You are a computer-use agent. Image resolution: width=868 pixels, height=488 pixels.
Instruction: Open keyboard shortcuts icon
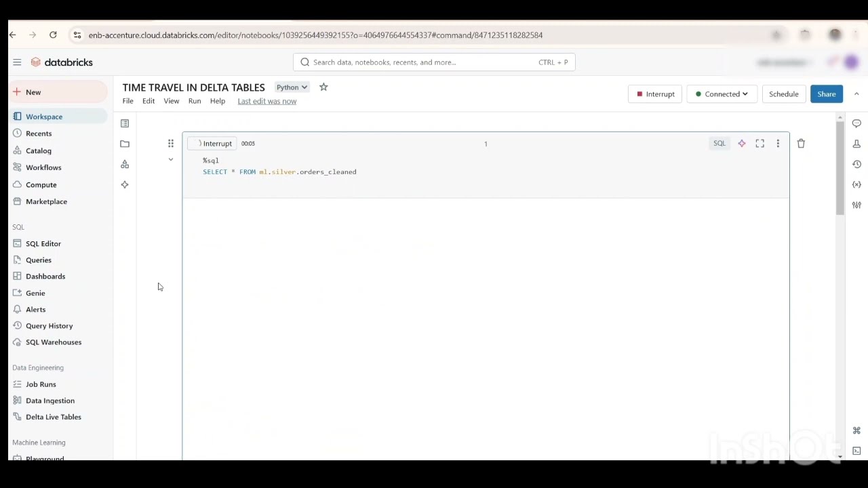click(x=856, y=430)
